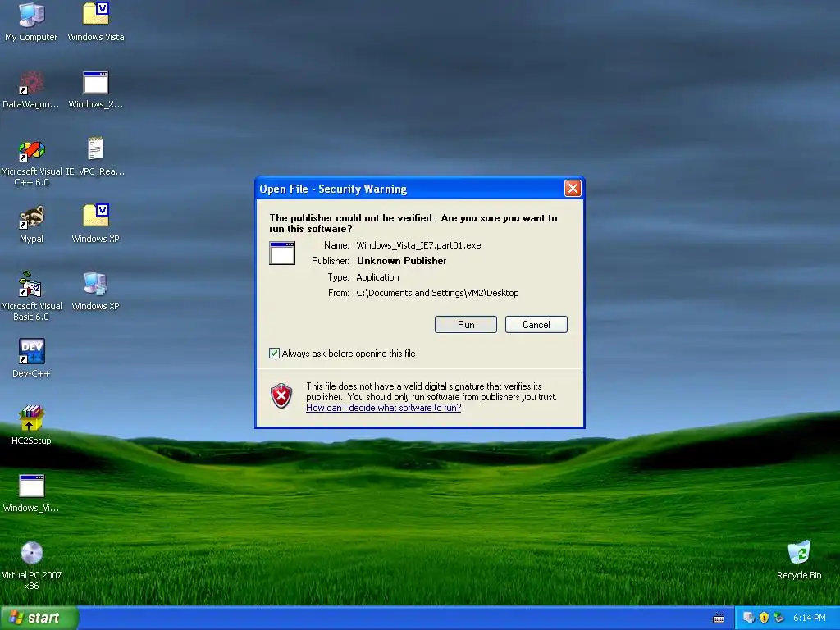Open How can I decide what software link
This screenshot has width=840, height=630.
click(x=384, y=408)
